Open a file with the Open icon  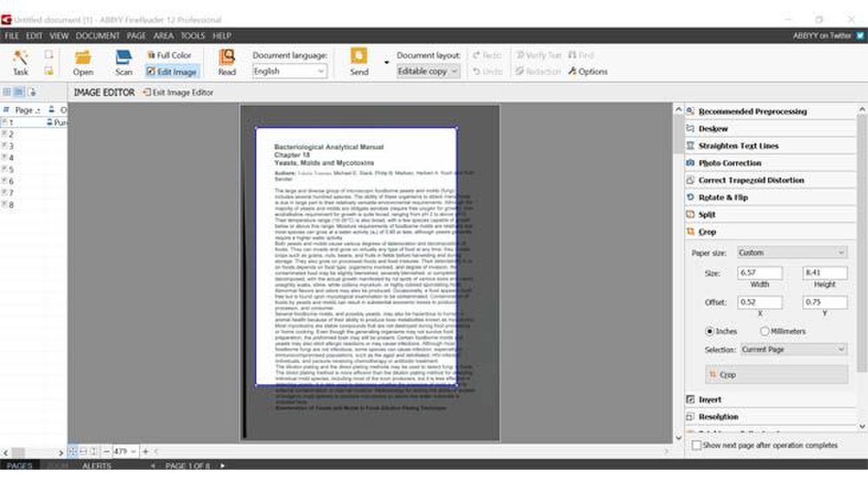click(83, 59)
